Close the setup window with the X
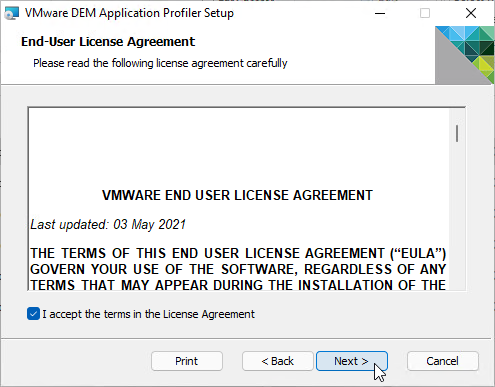 (x=471, y=13)
